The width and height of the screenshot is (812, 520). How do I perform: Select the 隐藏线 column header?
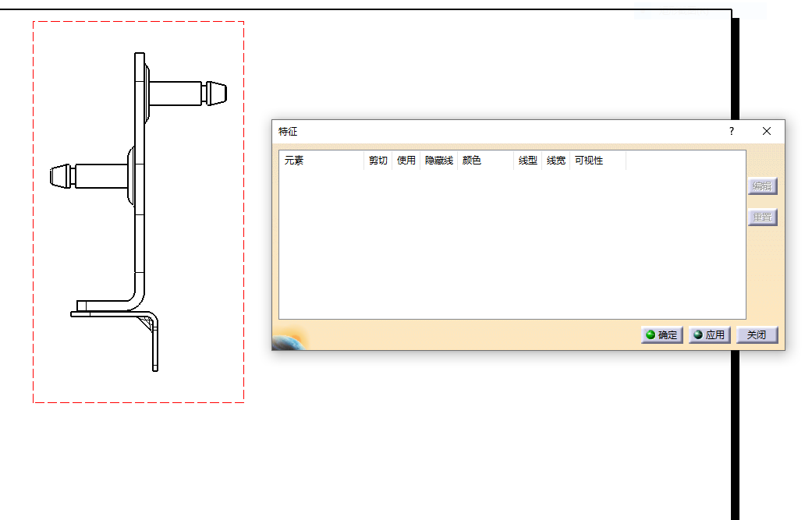(x=438, y=161)
